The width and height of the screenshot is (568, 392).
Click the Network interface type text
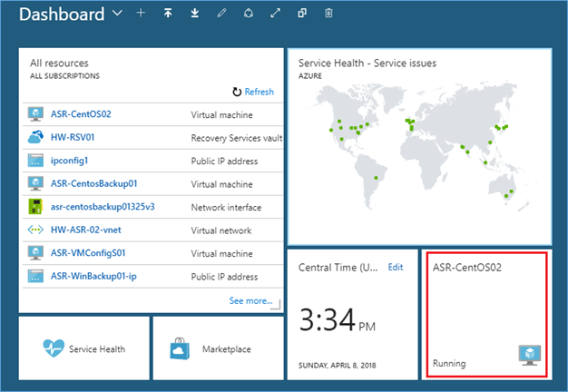pos(226,208)
